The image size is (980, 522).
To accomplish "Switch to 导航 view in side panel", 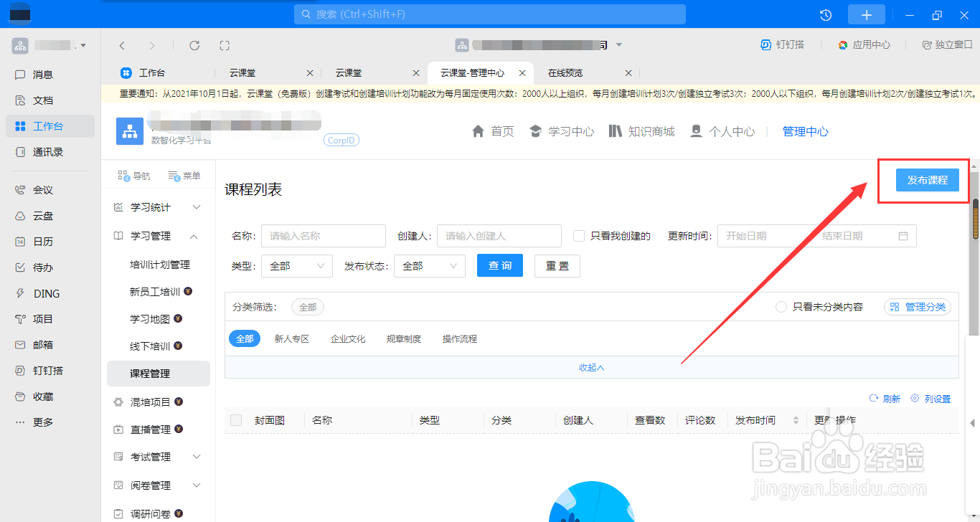I will (x=134, y=176).
